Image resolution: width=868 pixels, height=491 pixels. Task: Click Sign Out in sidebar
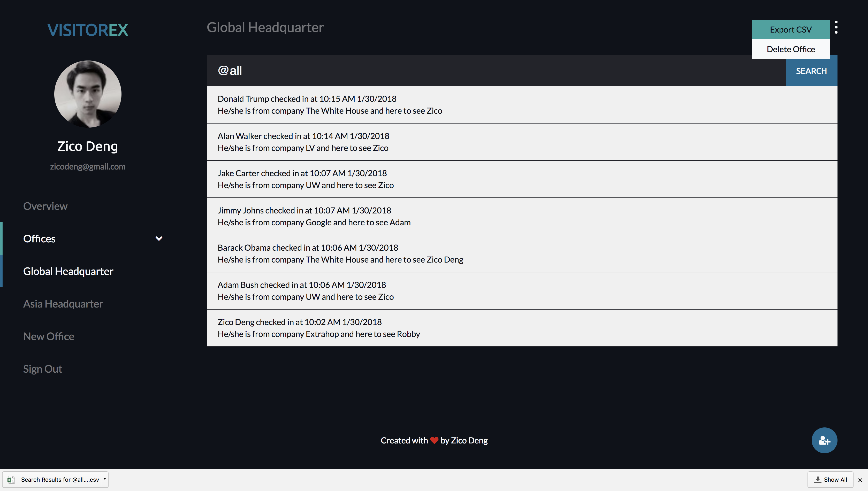click(42, 369)
